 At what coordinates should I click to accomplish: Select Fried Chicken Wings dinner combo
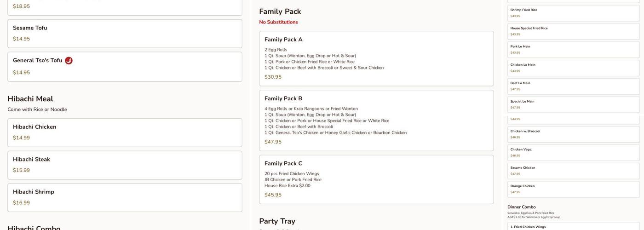[573, 227]
